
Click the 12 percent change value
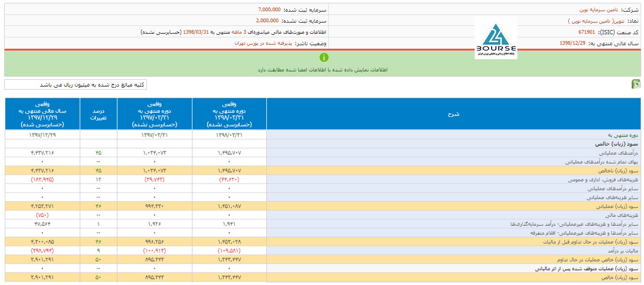click(x=98, y=180)
